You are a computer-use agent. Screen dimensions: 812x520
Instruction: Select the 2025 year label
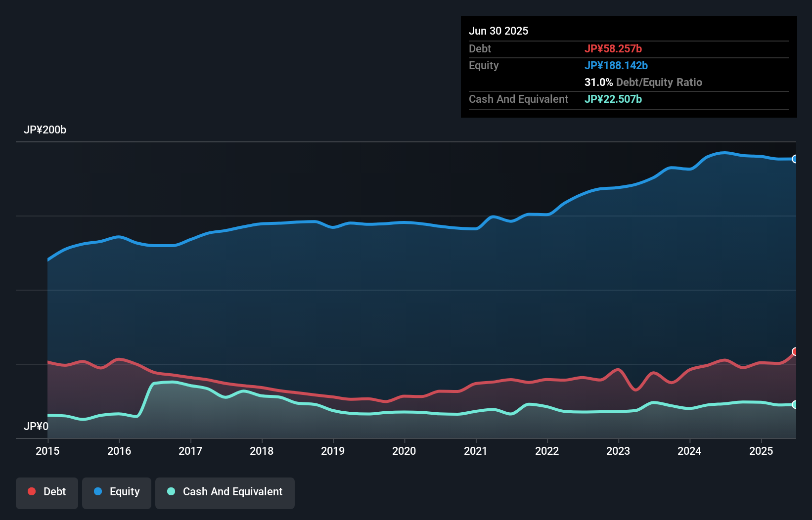click(761, 451)
